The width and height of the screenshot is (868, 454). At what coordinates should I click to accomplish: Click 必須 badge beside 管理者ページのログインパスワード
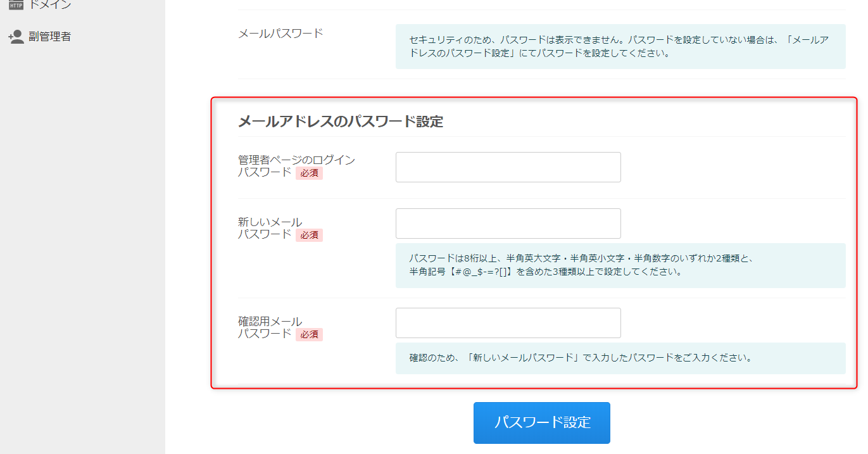[309, 173]
